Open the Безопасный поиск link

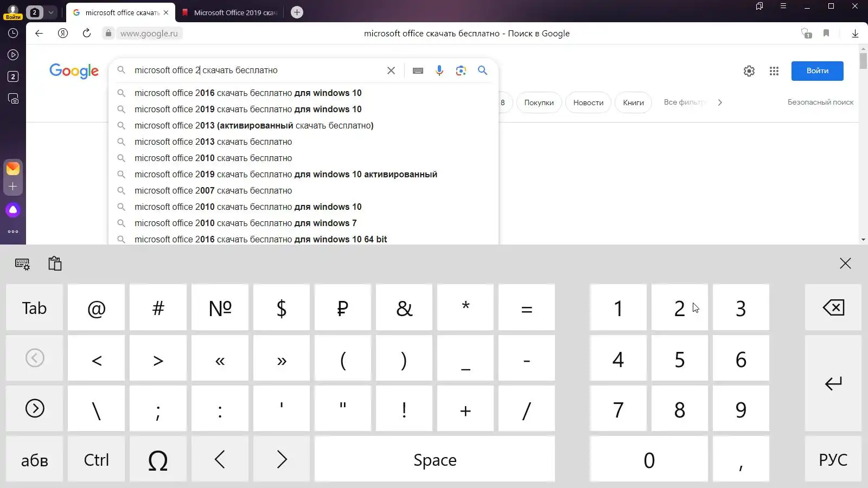820,102
